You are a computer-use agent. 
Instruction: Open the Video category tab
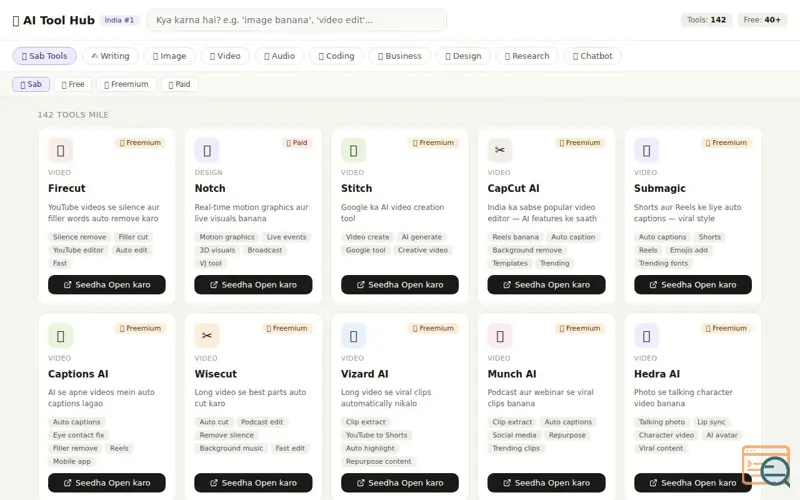point(225,56)
